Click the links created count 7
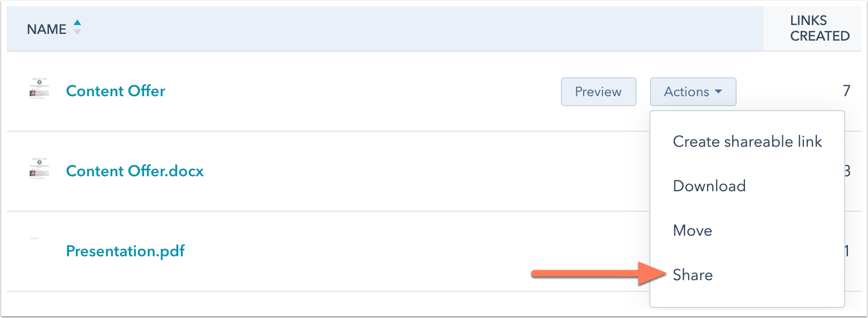 coord(846,91)
